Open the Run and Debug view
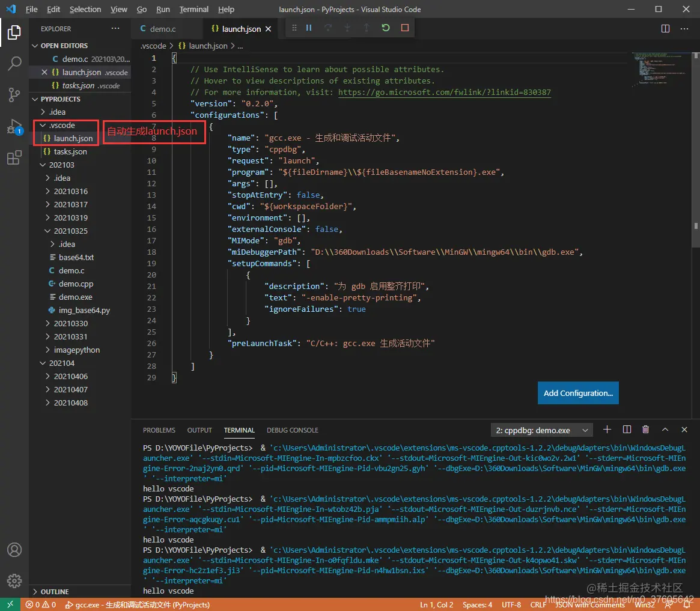Image resolution: width=700 pixels, height=611 pixels. point(14,127)
